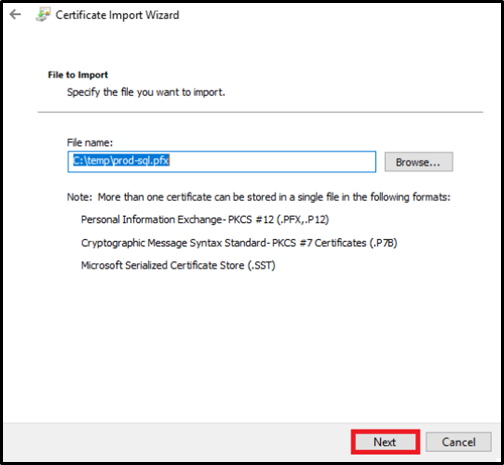Click the horizontal separator line under the header

[x=260, y=112]
